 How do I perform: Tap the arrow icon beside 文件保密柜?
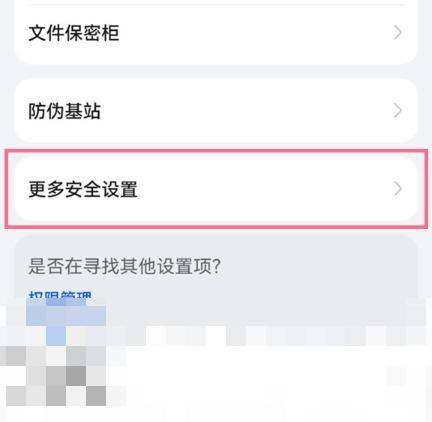[x=397, y=33]
